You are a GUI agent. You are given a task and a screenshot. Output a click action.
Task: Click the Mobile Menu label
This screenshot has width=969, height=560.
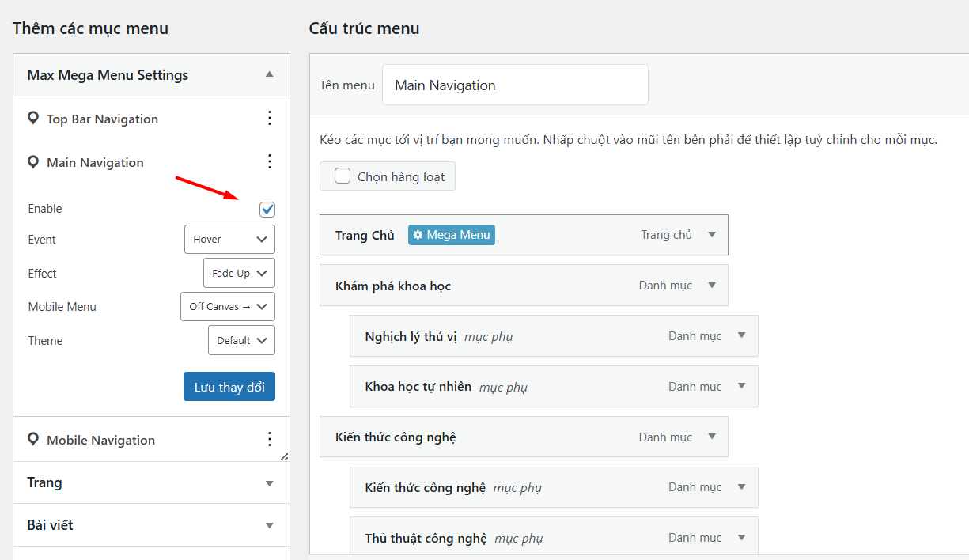[x=62, y=307]
